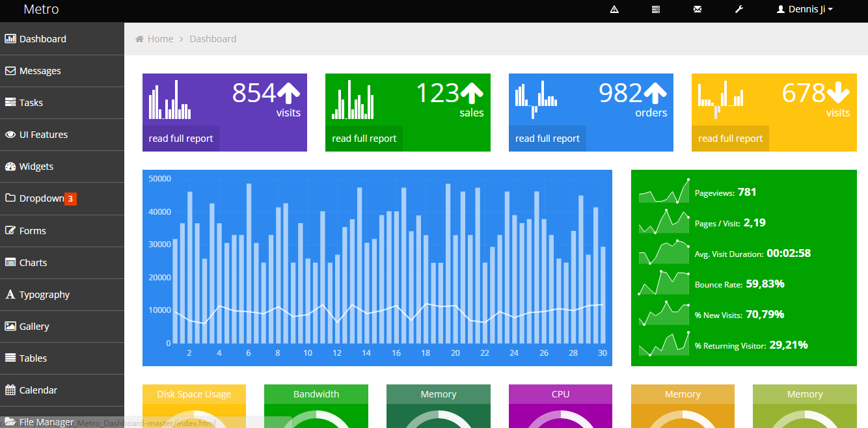Click the user icon beside Dennis Ji
The height and width of the screenshot is (428, 868).
point(781,9)
